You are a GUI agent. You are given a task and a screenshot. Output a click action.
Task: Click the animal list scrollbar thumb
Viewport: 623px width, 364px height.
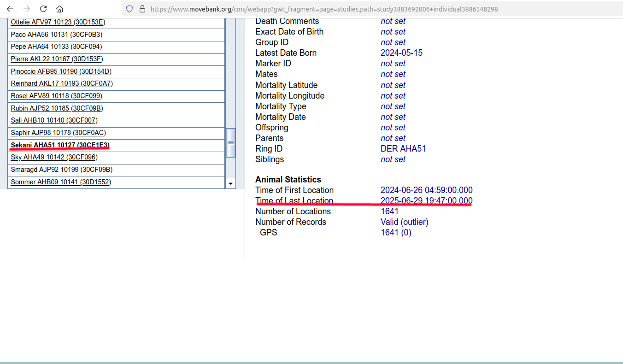(x=230, y=143)
